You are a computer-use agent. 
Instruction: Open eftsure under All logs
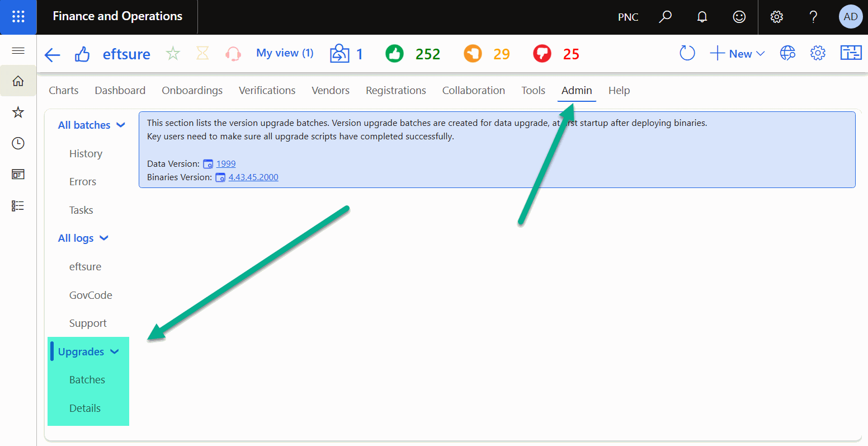(x=85, y=267)
